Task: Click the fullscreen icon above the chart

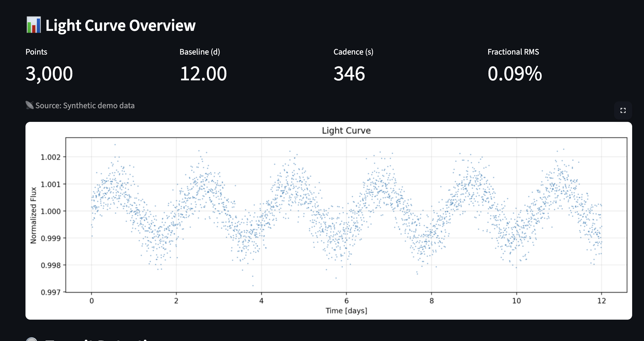Action: click(623, 111)
